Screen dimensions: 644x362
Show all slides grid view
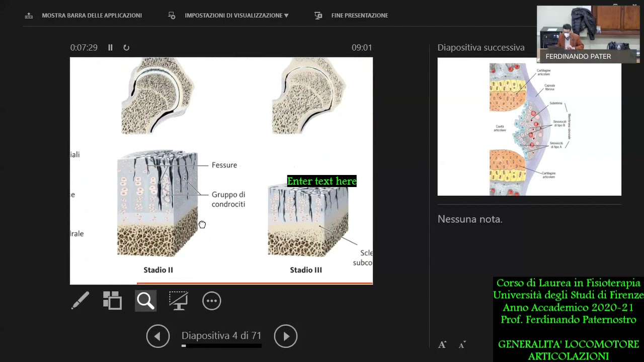[113, 301]
